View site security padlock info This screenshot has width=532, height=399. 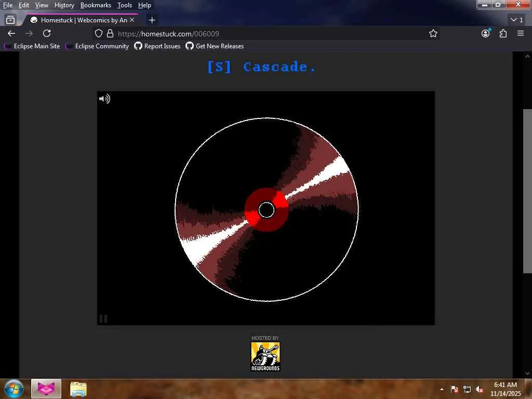click(x=110, y=33)
